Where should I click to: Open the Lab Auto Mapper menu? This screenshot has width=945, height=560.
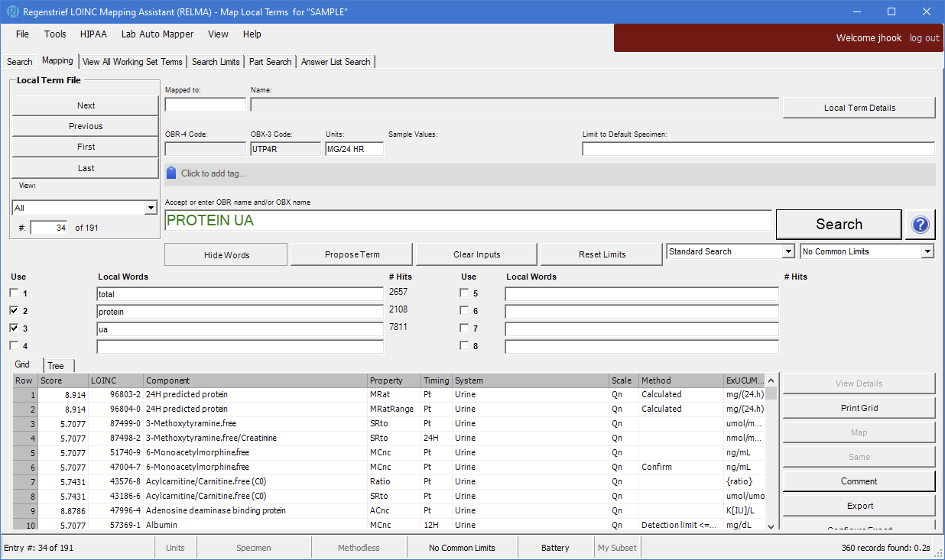pyautogui.click(x=157, y=34)
